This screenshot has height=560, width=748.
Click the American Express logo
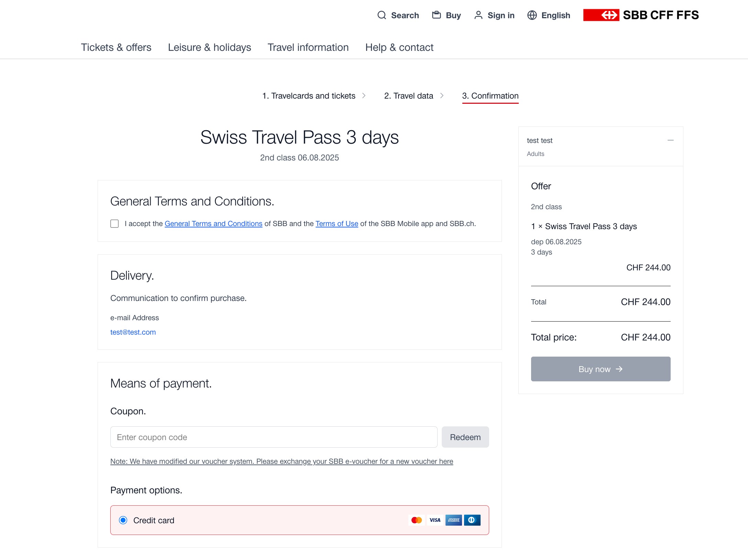click(454, 520)
